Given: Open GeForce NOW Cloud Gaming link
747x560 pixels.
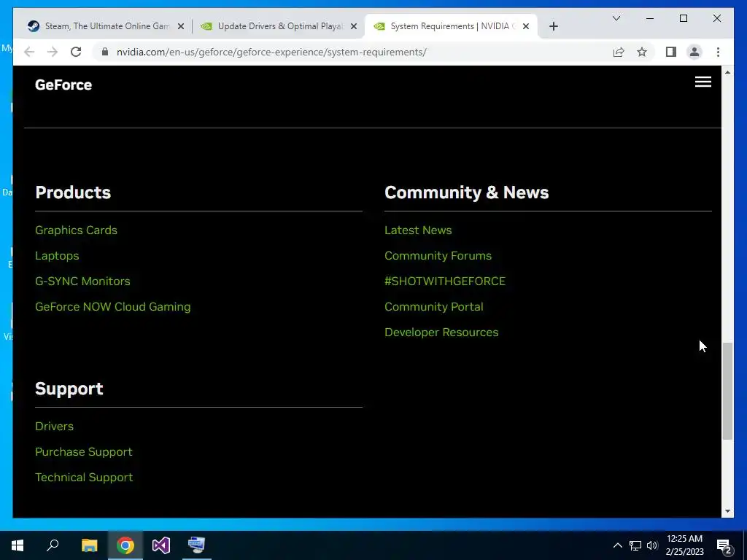Looking at the screenshot, I should pyautogui.click(x=113, y=307).
